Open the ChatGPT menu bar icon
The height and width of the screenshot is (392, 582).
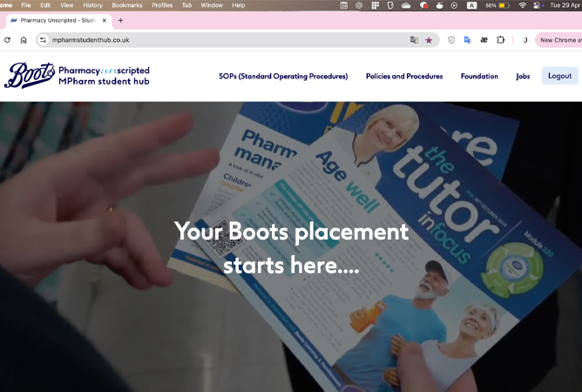(x=359, y=5)
